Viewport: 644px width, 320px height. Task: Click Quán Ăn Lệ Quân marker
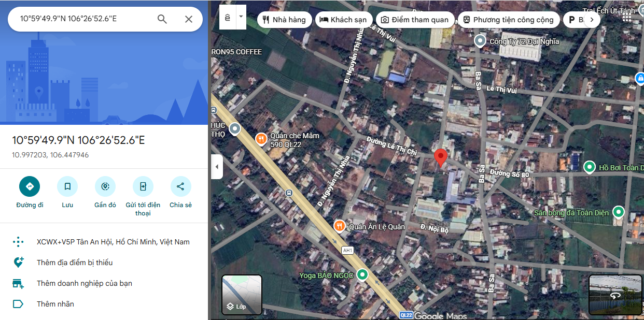point(339,226)
